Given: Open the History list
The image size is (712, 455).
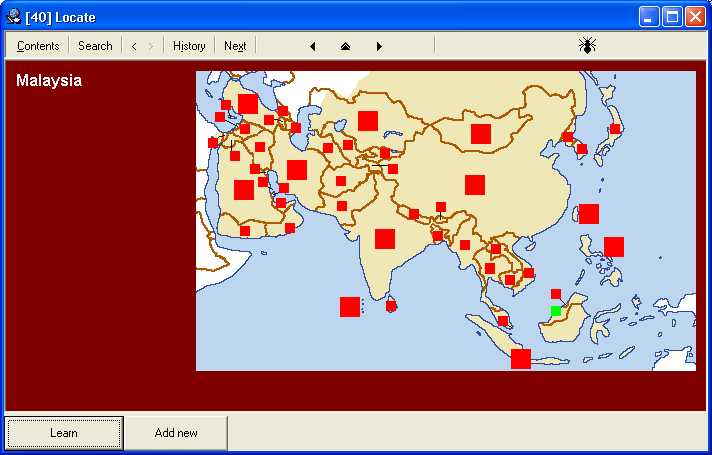Looking at the screenshot, I should point(189,46).
